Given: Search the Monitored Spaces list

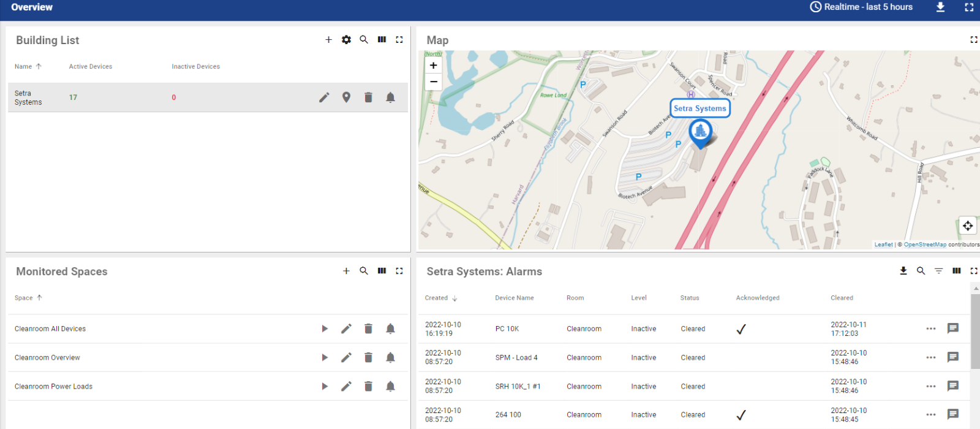Looking at the screenshot, I should (364, 271).
